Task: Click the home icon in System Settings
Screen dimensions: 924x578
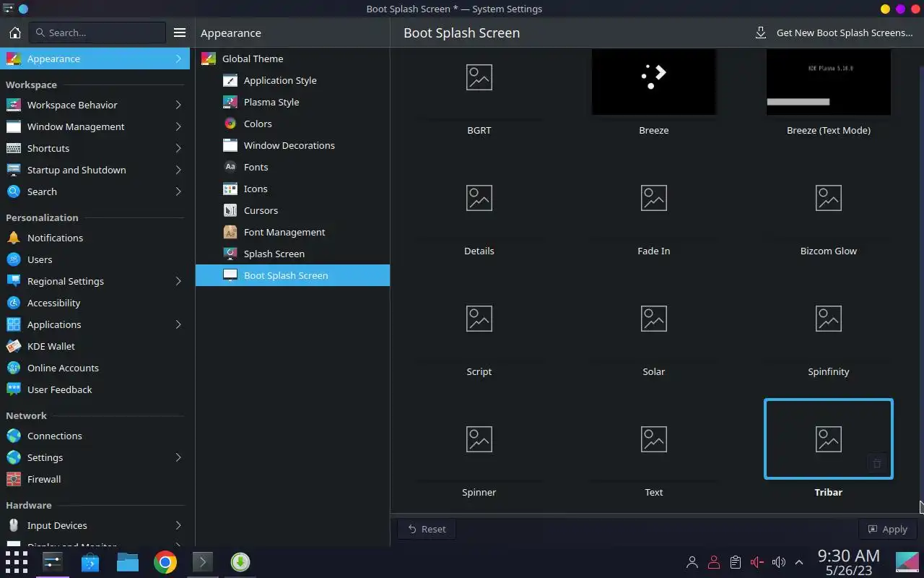Action: point(14,33)
